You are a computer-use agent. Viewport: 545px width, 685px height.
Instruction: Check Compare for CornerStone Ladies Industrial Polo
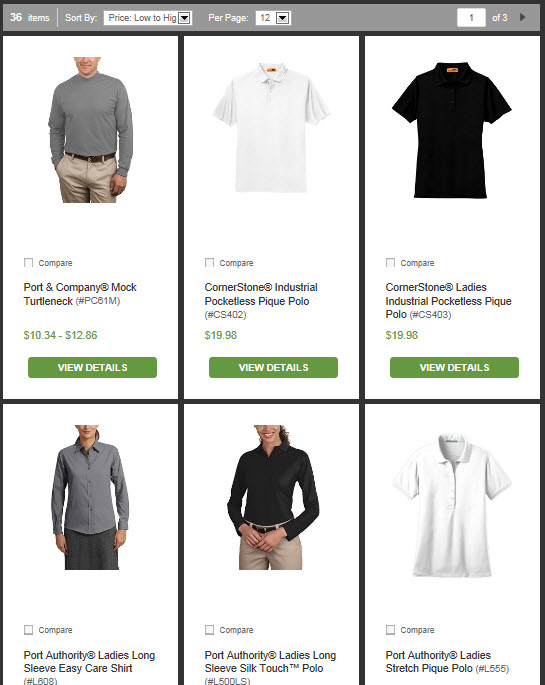click(x=390, y=263)
